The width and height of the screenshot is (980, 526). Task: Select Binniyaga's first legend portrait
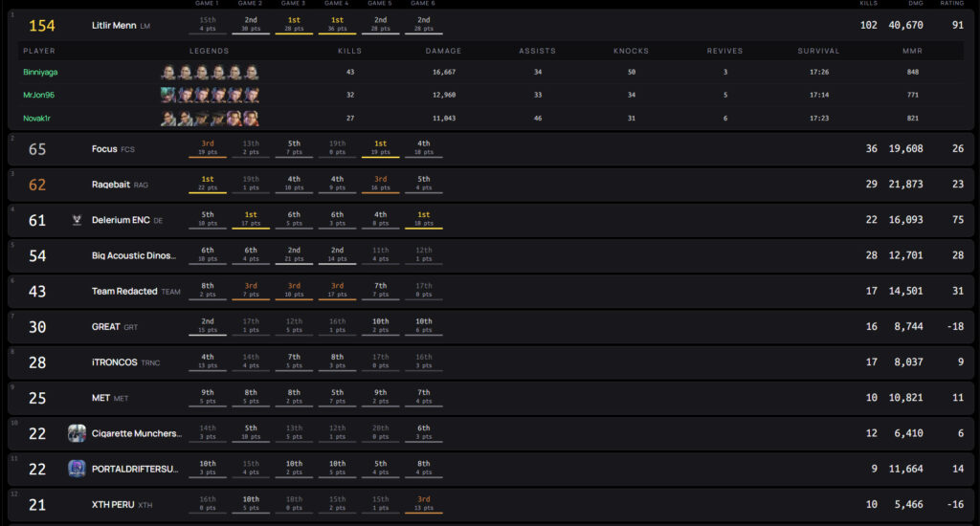tap(168, 72)
